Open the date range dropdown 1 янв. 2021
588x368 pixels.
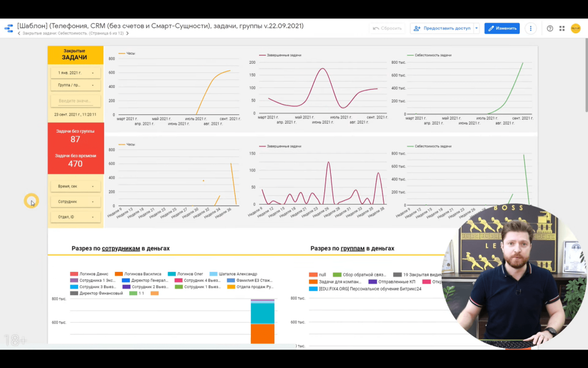[x=75, y=73]
